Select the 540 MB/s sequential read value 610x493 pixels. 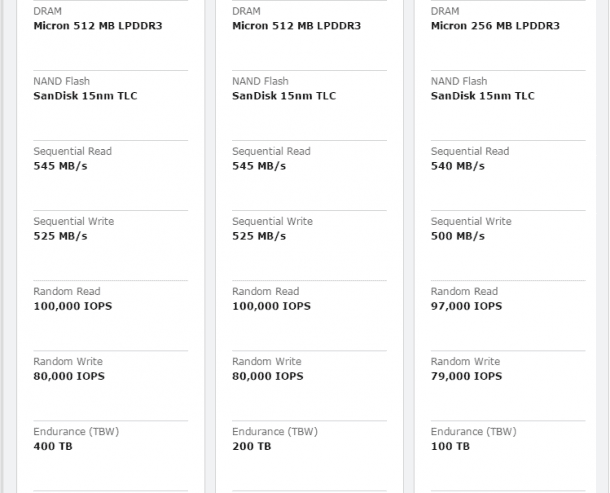(457, 166)
